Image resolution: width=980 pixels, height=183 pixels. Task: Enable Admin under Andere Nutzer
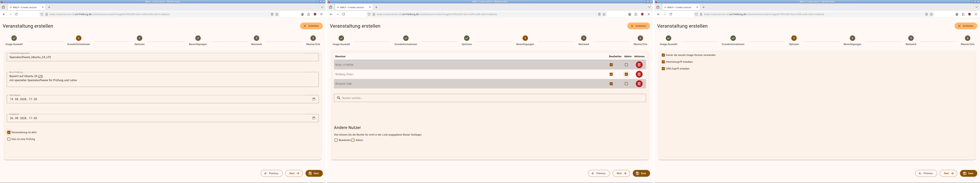[x=353, y=140]
